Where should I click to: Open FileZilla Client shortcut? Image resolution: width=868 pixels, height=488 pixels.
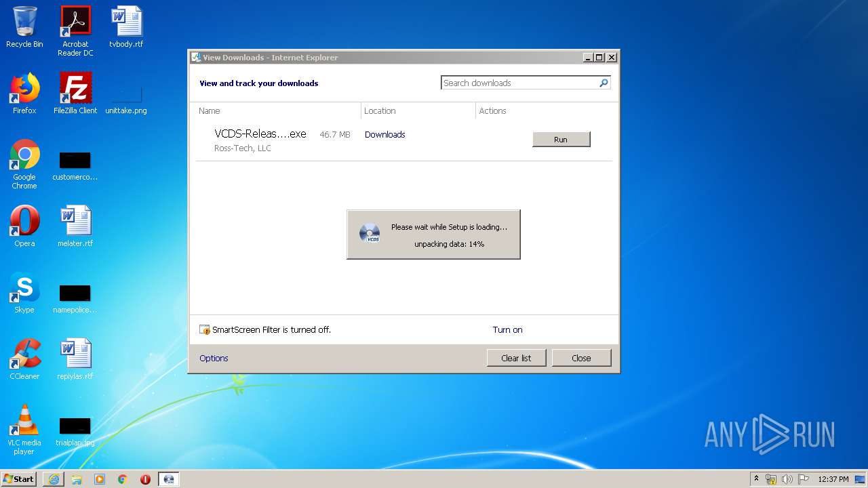point(75,94)
